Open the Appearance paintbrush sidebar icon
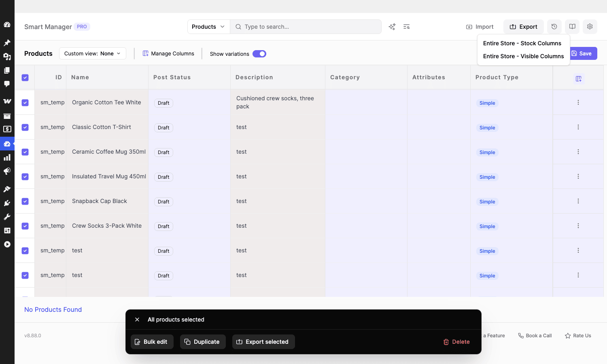607x364 pixels. 7,189
